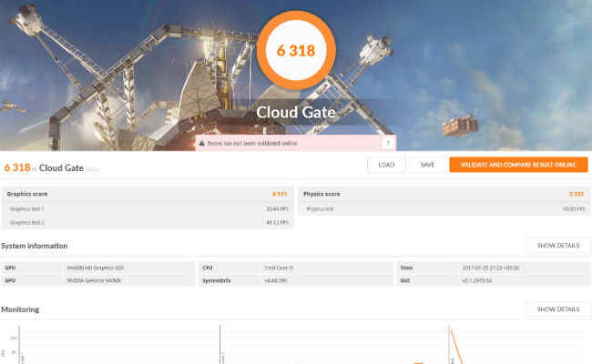The image size is (592, 364).
Task: Select the Intel HD Graphics 620 GPU value
Action: [95, 268]
